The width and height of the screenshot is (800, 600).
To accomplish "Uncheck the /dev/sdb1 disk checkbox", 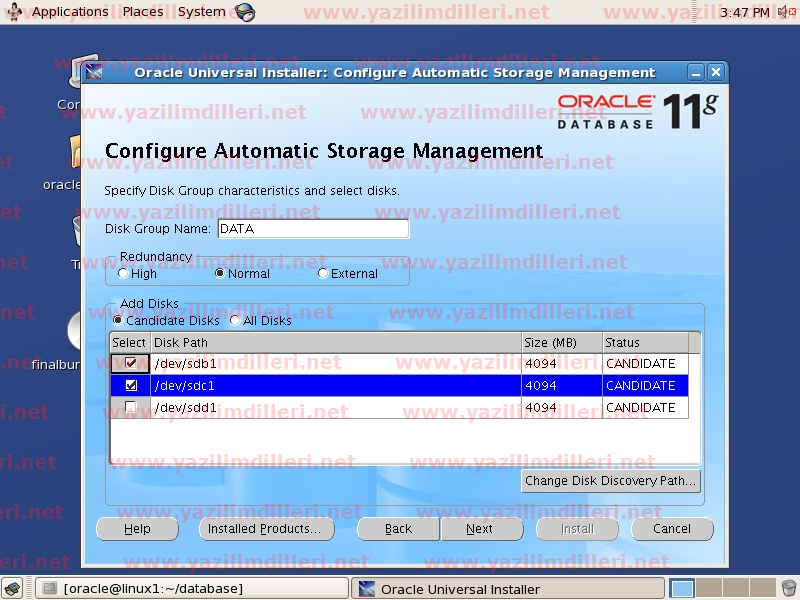I will [x=130, y=364].
